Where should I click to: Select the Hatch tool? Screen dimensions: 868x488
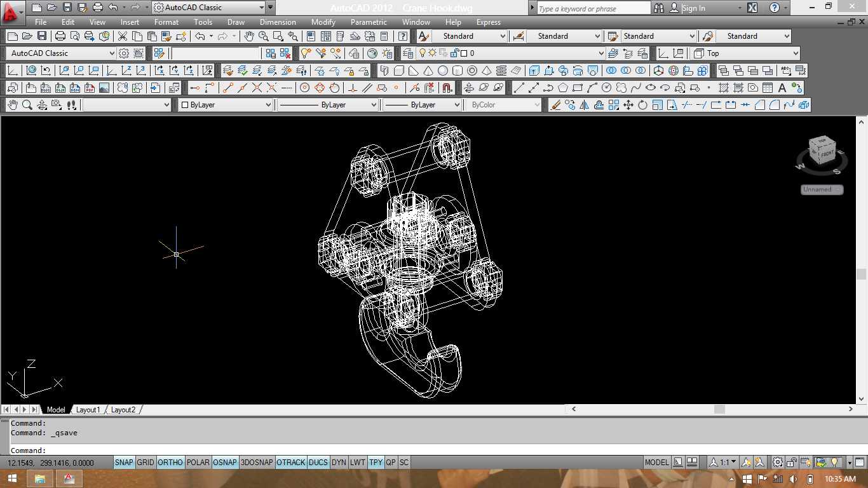pos(724,88)
